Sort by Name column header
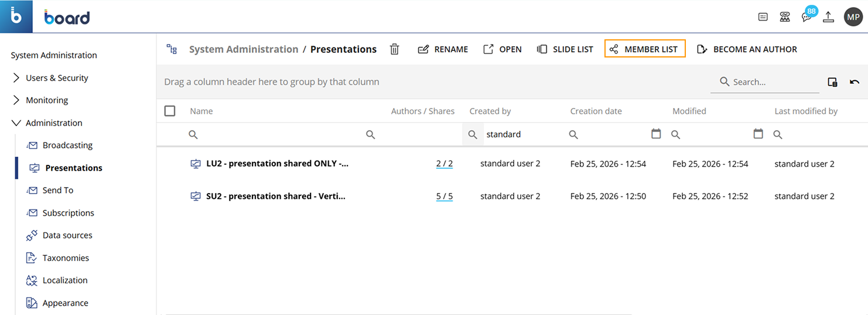 [201, 111]
